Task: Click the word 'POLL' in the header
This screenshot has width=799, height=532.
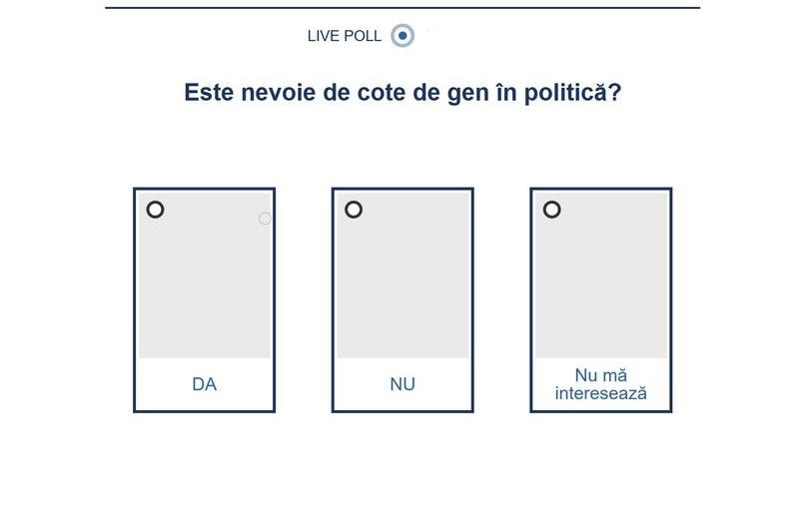Action: point(363,36)
